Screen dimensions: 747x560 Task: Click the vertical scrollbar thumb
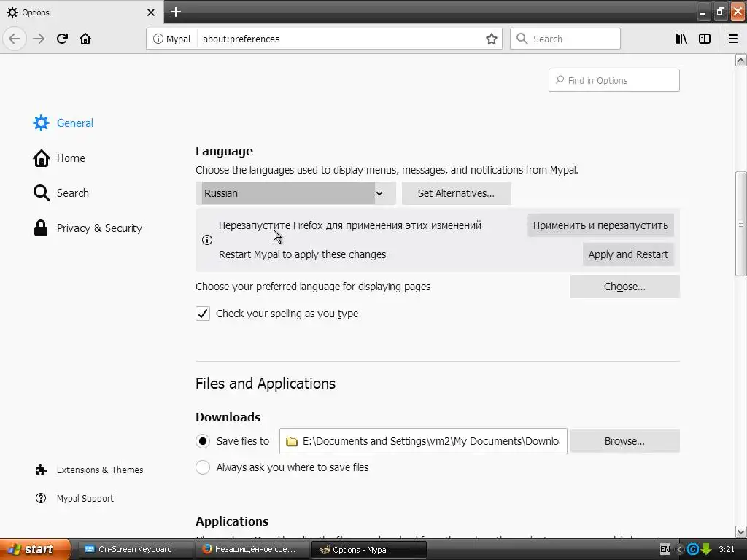click(x=740, y=224)
